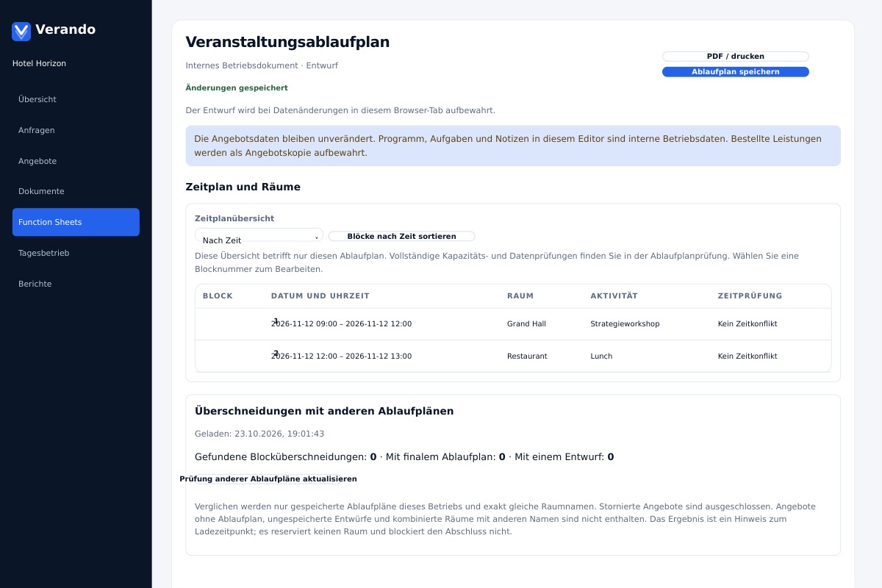Click the RAUM column header

pos(520,296)
